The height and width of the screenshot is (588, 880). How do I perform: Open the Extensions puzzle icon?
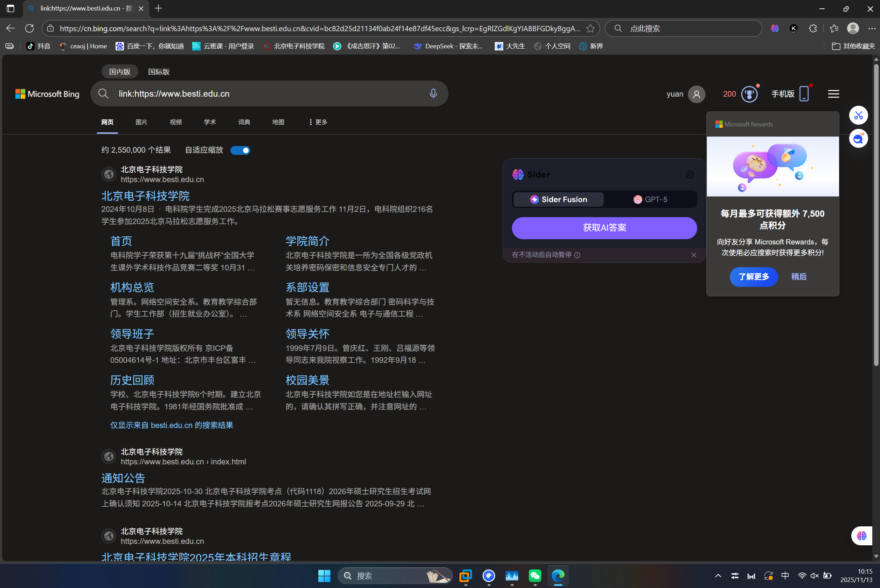pos(813,28)
